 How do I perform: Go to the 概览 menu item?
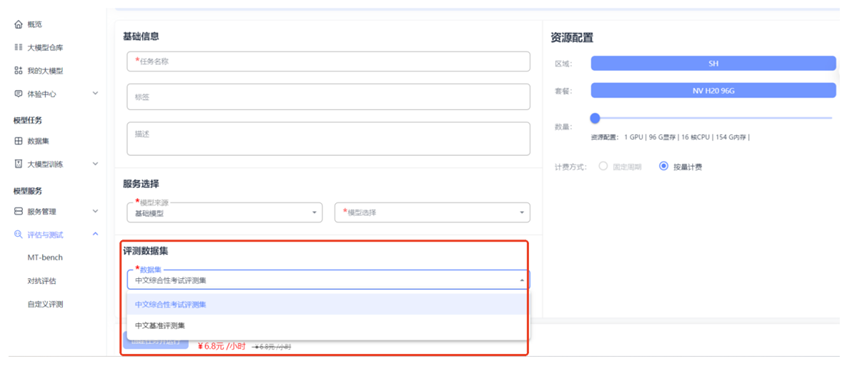pos(35,25)
